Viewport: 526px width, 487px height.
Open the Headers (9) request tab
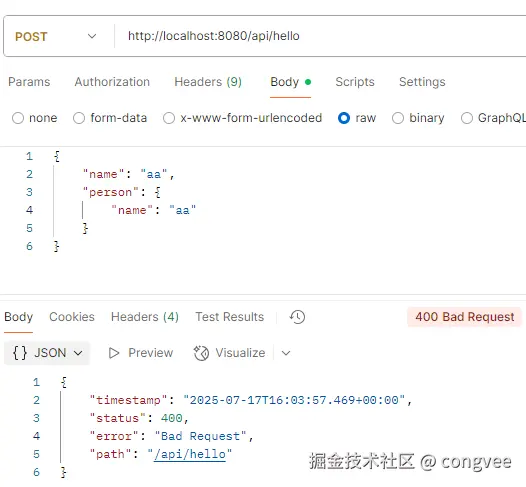[208, 82]
